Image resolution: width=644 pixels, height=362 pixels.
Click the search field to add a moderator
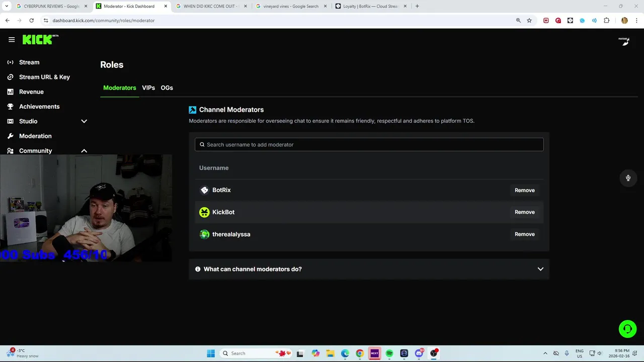point(369,144)
